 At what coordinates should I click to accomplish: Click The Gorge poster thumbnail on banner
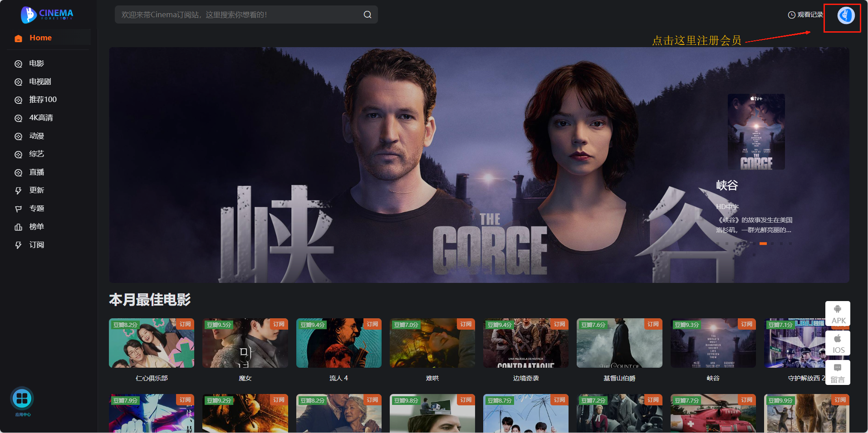point(756,131)
